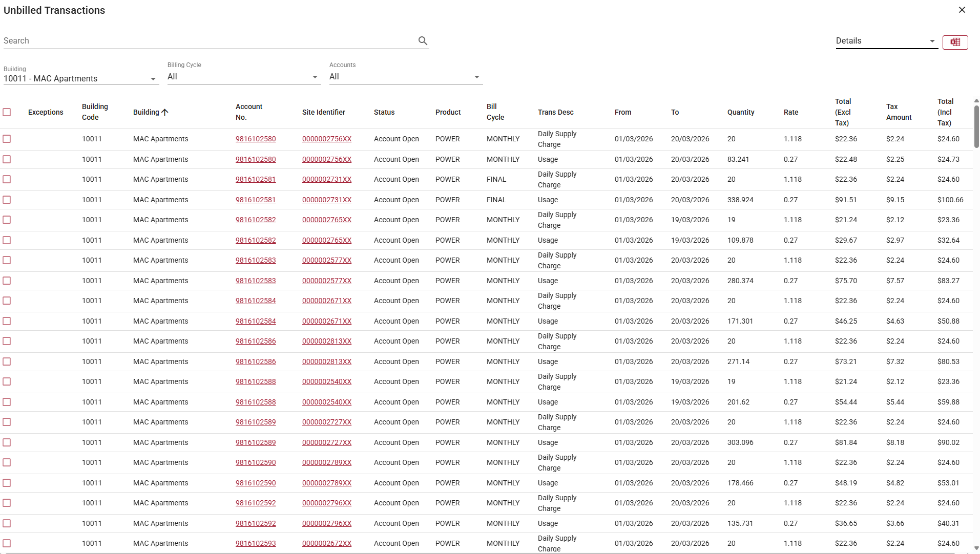The height and width of the screenshot is (554, 980).
Task: Open site identifier 0000002577XX Daily Supply Charge row
Action: [x=327, y=260]
